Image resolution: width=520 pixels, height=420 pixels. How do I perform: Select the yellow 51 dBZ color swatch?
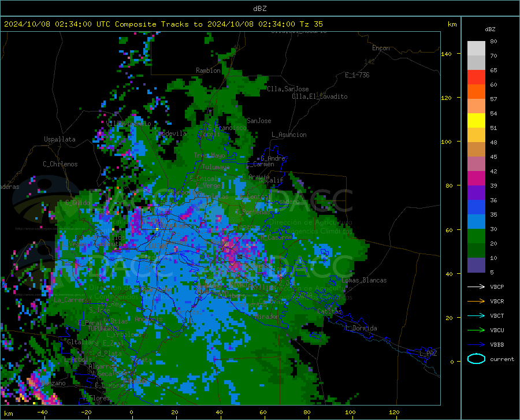pyautogui.click(x=476, y=121)
